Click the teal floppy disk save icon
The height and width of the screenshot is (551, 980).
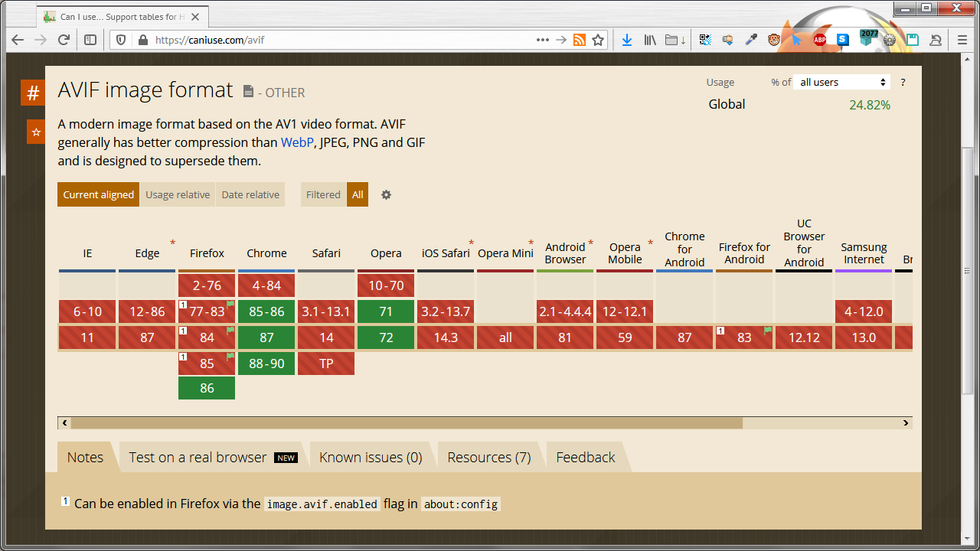coord(913,40)
